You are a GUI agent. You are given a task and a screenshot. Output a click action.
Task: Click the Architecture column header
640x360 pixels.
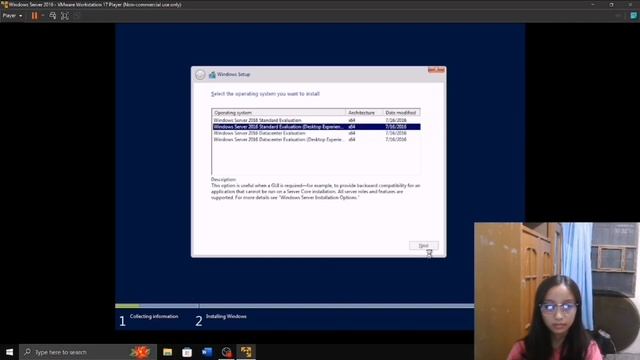[364, 113]
